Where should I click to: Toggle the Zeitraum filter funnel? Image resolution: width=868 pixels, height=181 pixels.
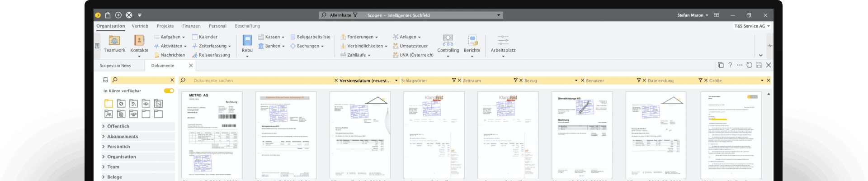[x=515, y=81]
